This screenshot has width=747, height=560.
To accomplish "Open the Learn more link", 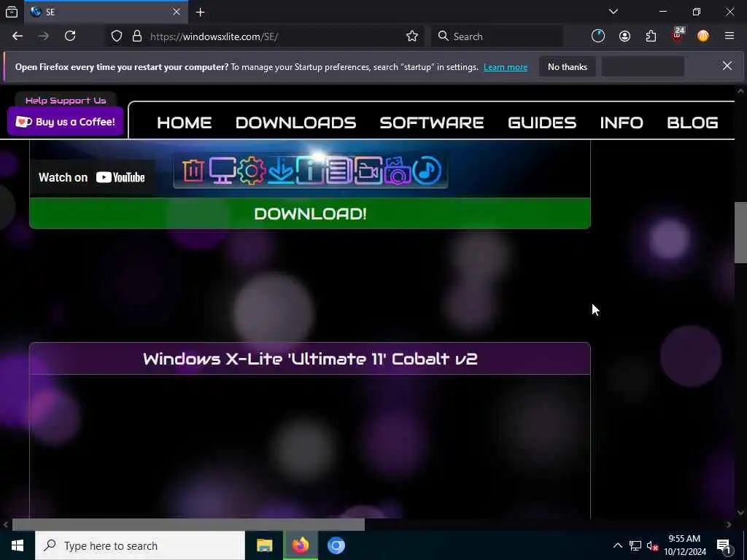I will [506, 67].
